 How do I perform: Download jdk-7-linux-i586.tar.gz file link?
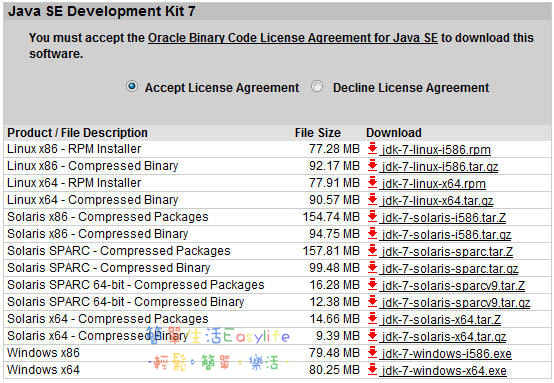coord(440,167)
